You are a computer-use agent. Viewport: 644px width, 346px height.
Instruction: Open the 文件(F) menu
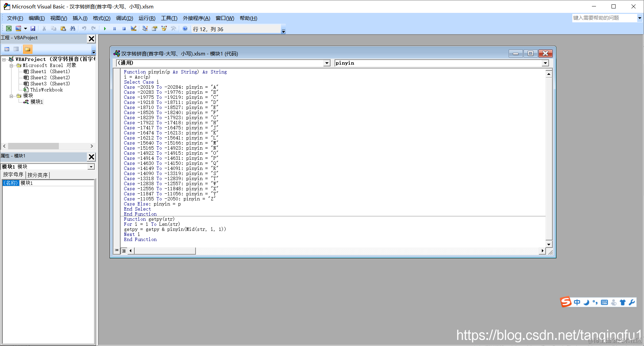tap(15, 18)
